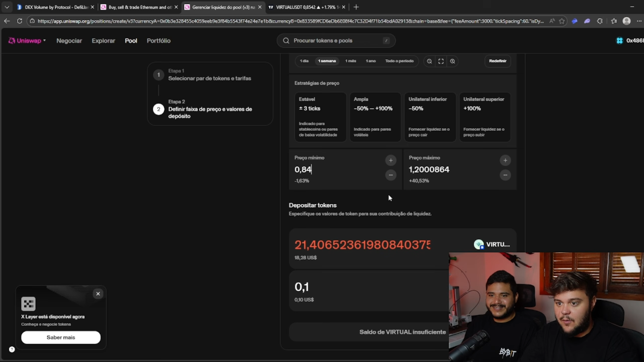Screen dimensions: 644x362
Task: Toggle the read aloud icon in address bar
Action: coord(552,21)
